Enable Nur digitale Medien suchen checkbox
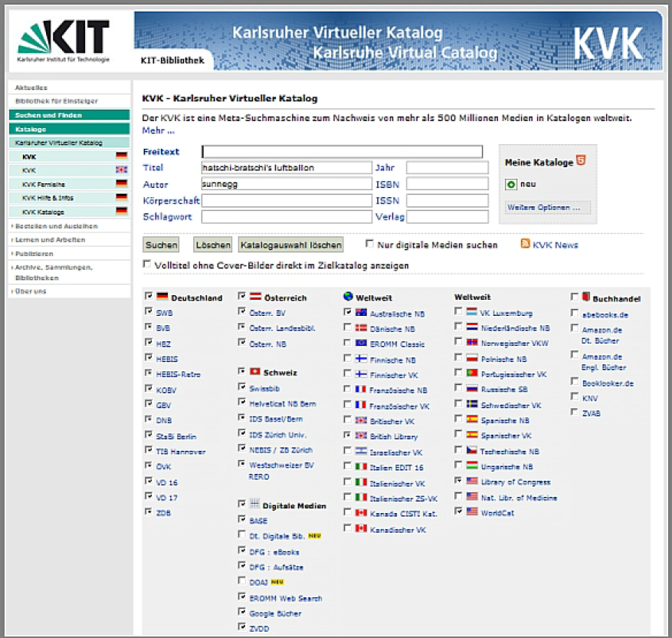The height and width of the screenshot is (638, 672). click(370, 245)
